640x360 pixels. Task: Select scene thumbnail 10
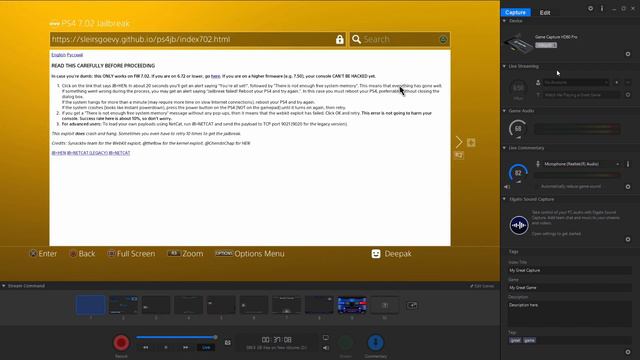pos(384,305)
